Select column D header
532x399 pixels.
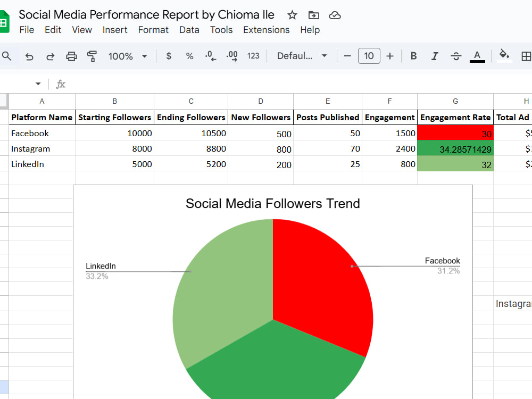click(x=261, y=101)
